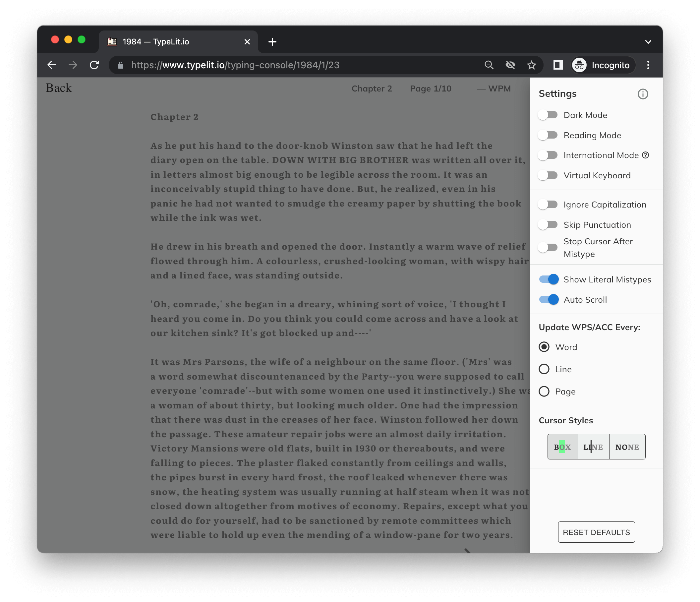Click the browser reload icon

[94, 65]
